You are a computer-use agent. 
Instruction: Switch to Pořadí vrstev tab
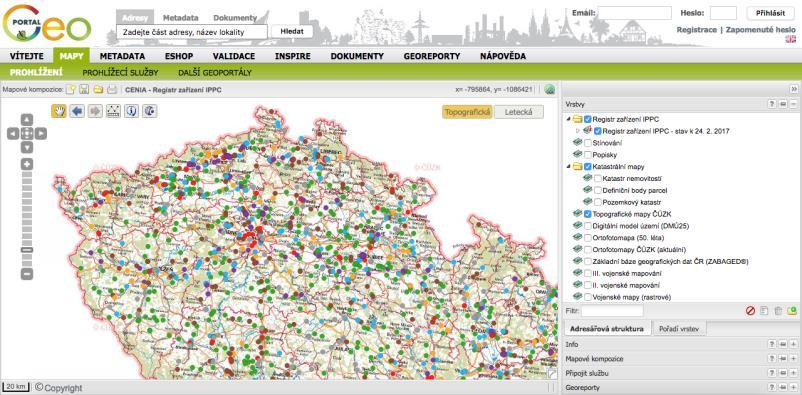click(679, 328)
